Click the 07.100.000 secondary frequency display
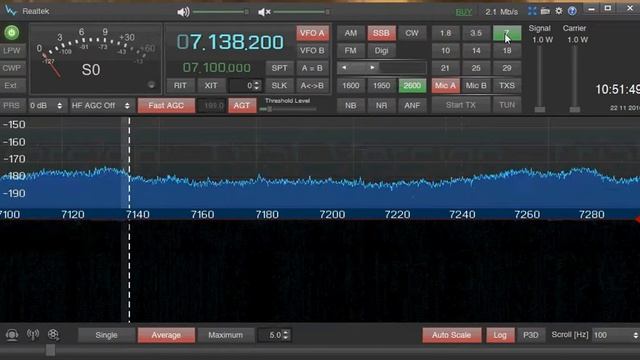The height and width of the screenshot is (360, 640). 217,68
